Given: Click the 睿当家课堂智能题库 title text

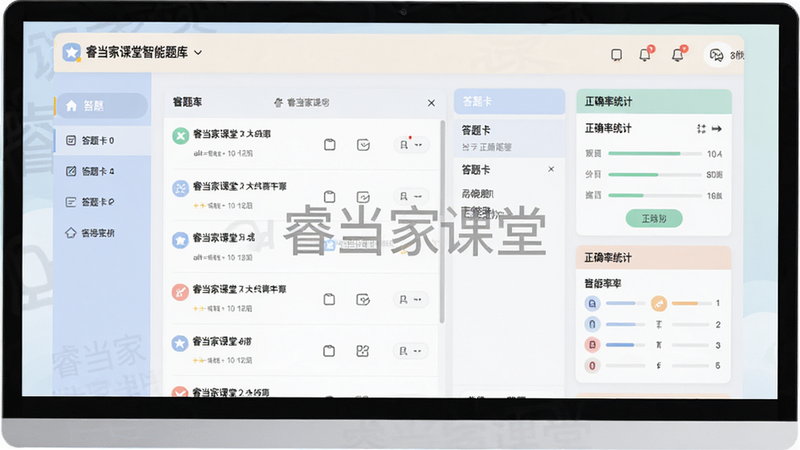Looking at the screenshot, I should click(x=137, y=52).
